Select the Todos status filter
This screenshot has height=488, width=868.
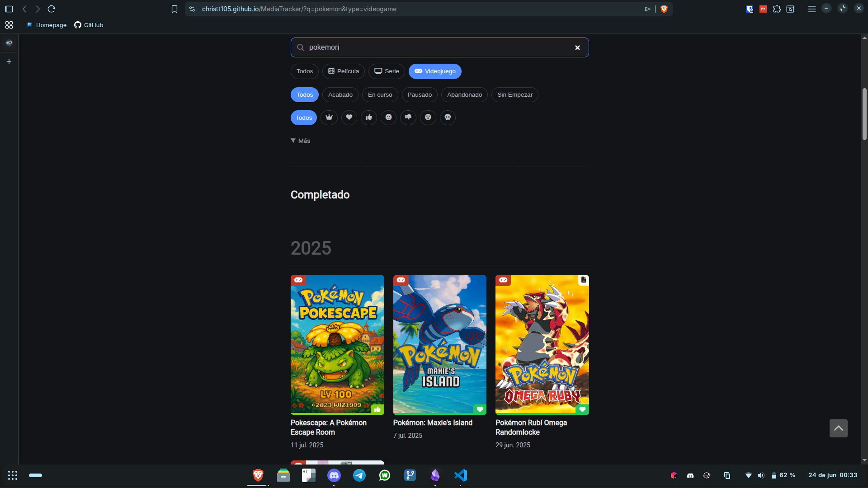click(x=305, y=95)
